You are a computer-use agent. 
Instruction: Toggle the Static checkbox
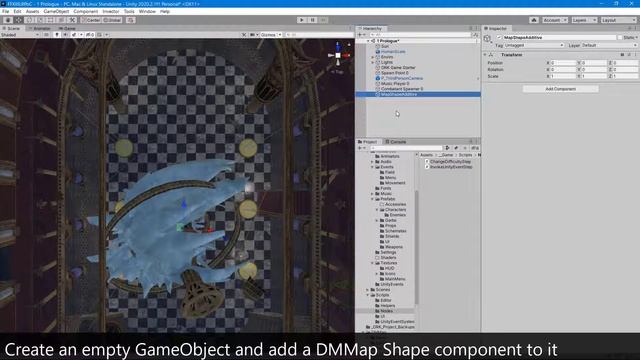tap(620, 38)
